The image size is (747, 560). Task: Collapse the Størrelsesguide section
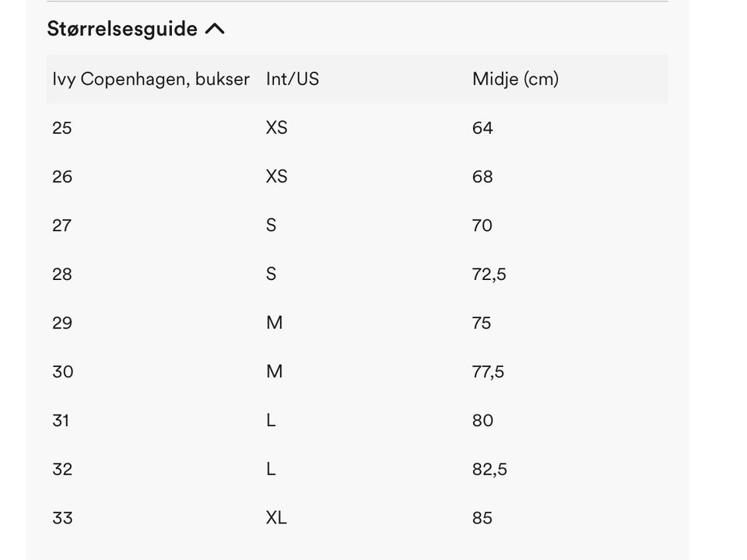coord(122,29)
